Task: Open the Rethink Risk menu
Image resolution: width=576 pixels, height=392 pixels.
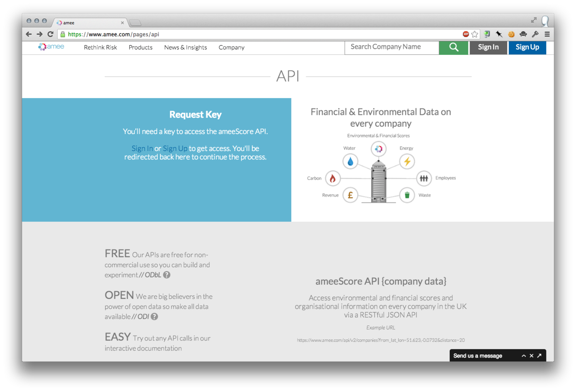Action: (100, 47)
